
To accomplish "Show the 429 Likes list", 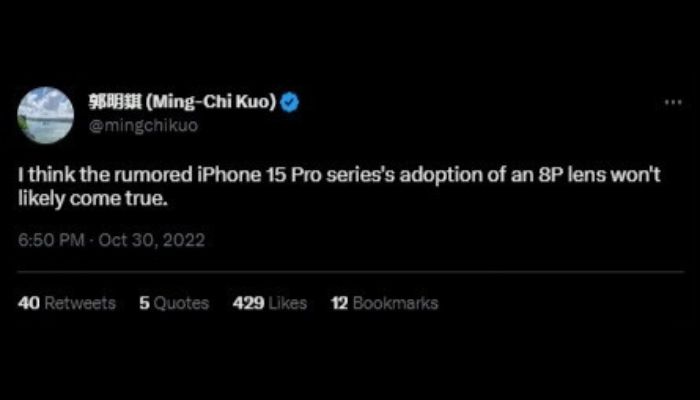I will coord(270,303).
